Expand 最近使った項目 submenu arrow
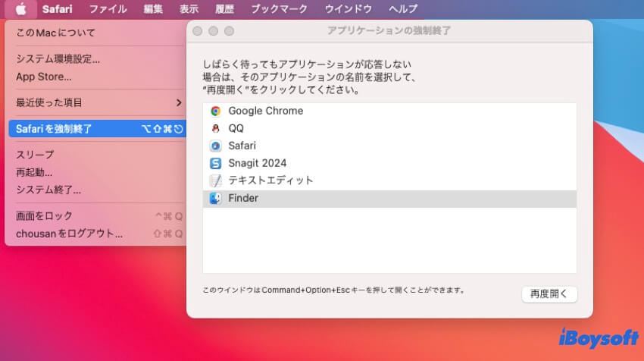Screen dimensions: 644x361 pyautogui.click(x=179, y=103)
